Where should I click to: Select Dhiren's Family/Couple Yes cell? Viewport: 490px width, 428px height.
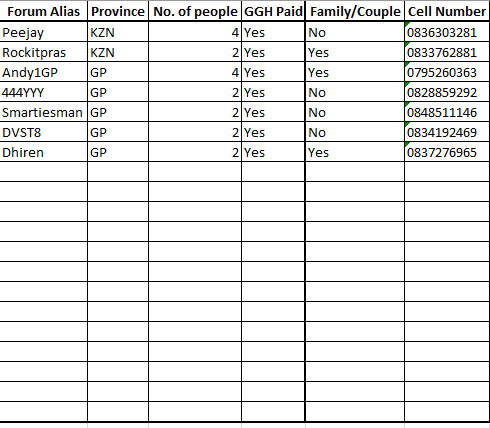click(x=355, y=152)
